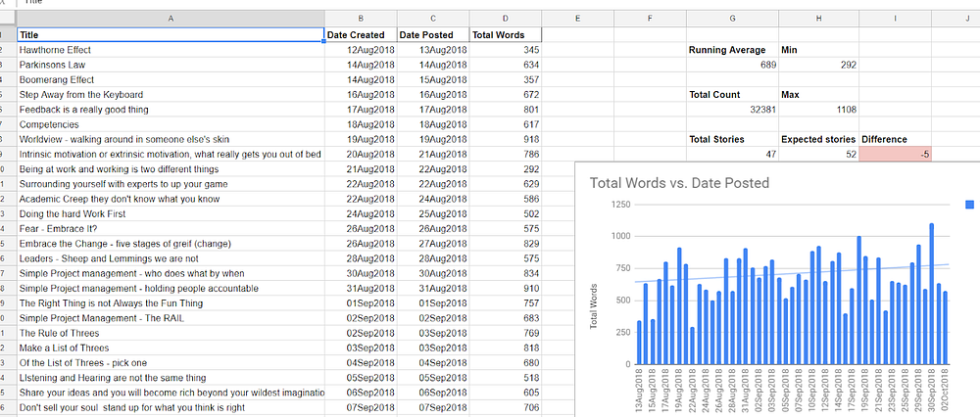Click the 'Difference' label cell
Image resolution: width=980 pixels, height=417 pixels.
click(x=895, y=139)
